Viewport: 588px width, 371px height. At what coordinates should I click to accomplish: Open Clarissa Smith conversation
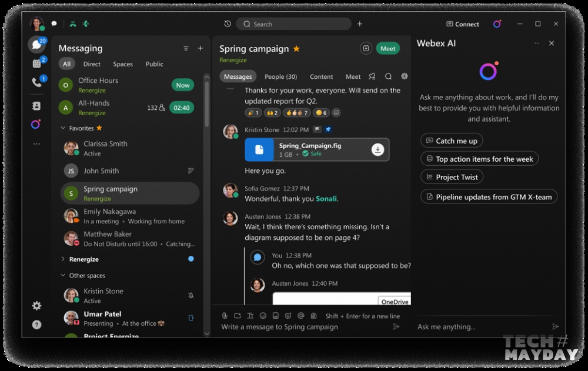click(x=130, y=148)
